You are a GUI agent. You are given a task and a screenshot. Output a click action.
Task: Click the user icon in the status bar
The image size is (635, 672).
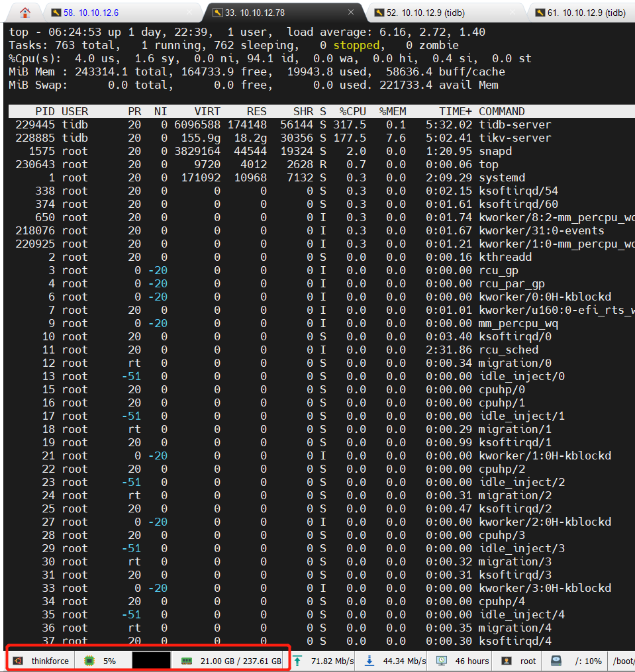point(507,661)
